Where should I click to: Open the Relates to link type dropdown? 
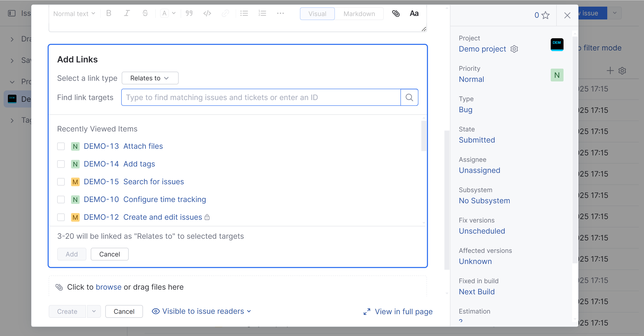point(150,78)
